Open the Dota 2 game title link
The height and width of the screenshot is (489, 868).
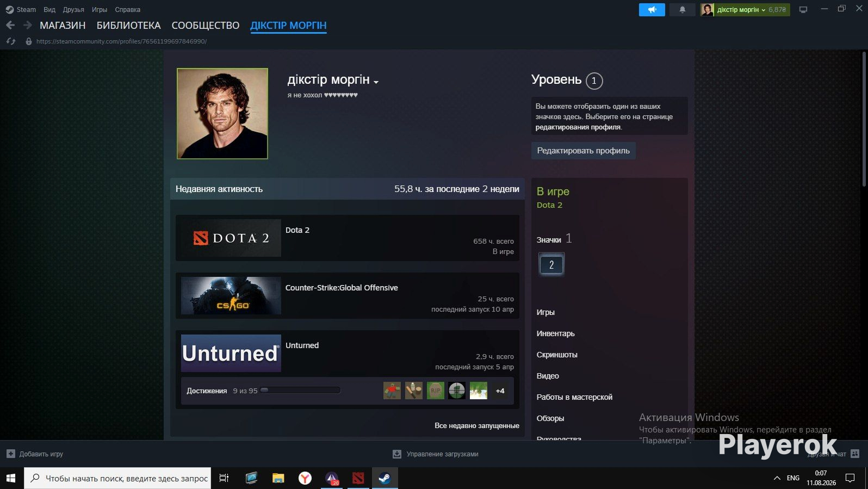tap(297, 230)
